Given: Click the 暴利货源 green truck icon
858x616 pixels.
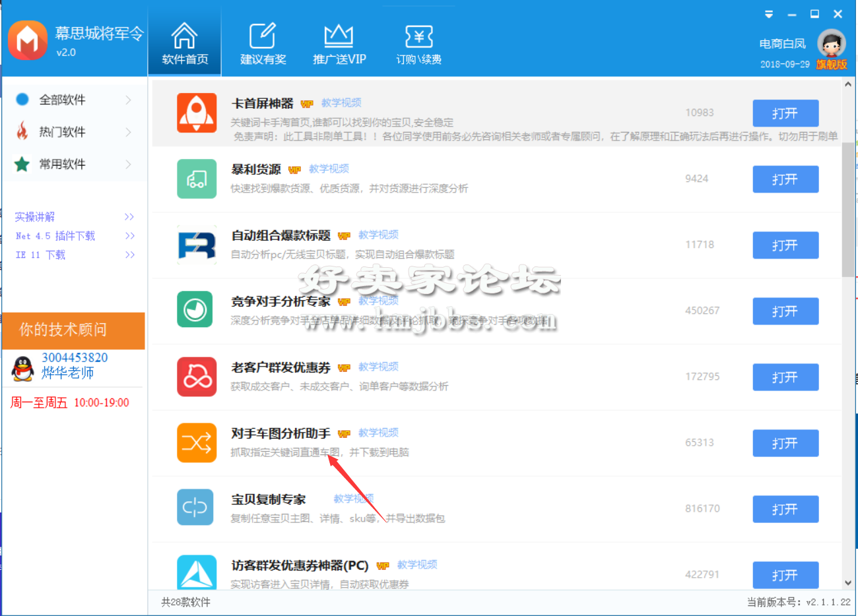Looking at the screenshot, I should pyautogui.click(x=197, y=179).
